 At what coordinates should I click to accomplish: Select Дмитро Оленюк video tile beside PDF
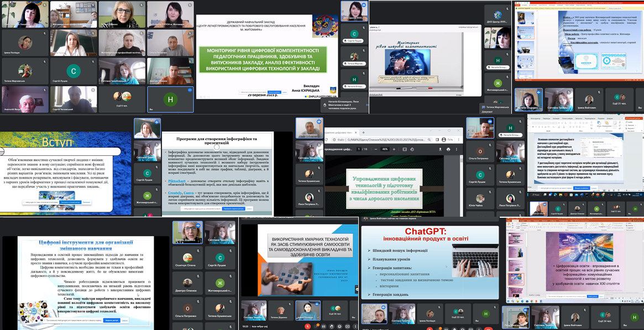pyautogui.click(x=480, y=128)
